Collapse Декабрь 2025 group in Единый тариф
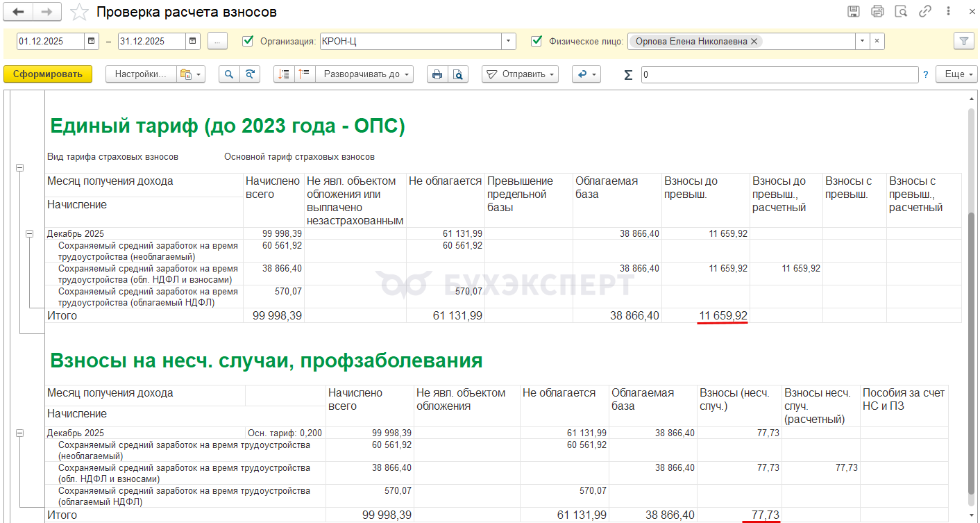 point(30,234)
